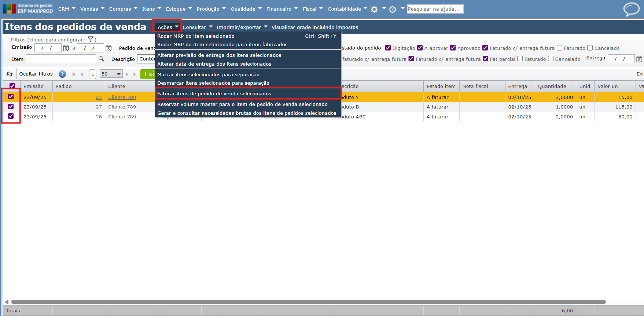Open the help question mark menu

(x=393, y=9)
